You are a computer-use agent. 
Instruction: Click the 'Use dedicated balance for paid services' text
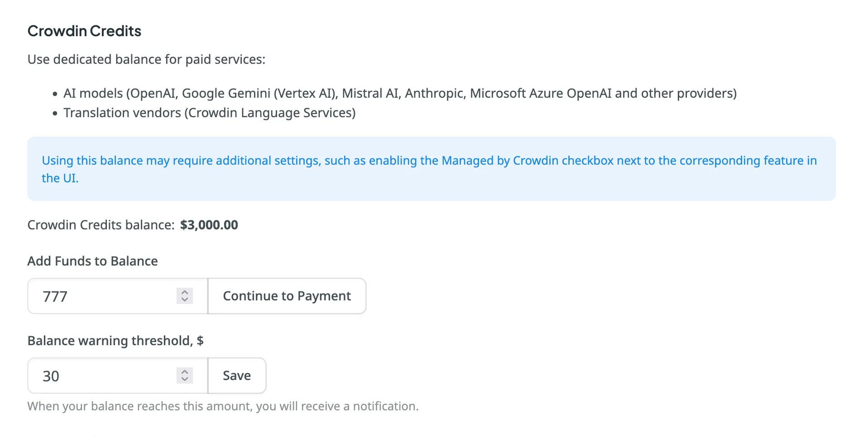point(146,59)
